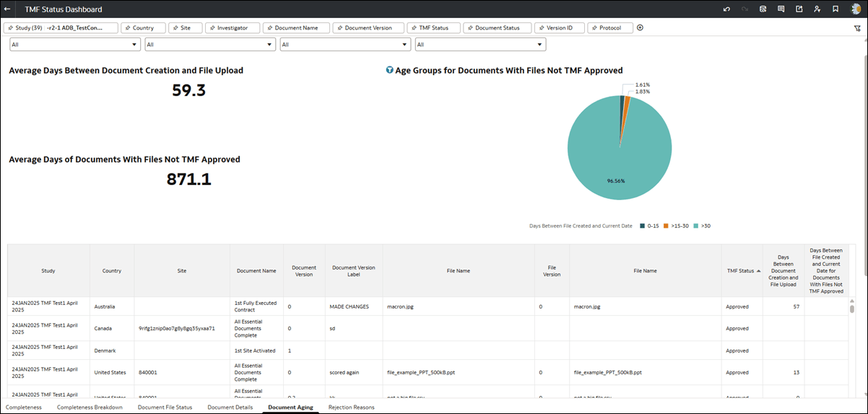Click the 1.83% pie chart label

pyautogui.click(x=642, y=92)
